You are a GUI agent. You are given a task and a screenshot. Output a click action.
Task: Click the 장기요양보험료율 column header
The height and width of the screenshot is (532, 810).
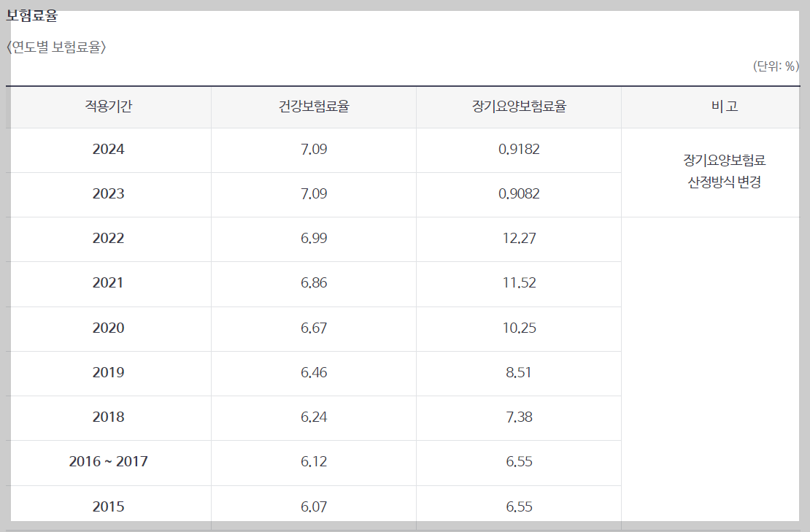tap(518, 106)
